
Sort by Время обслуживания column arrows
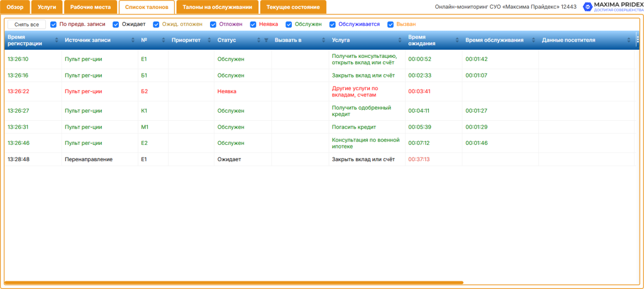(x=533, y=40)
